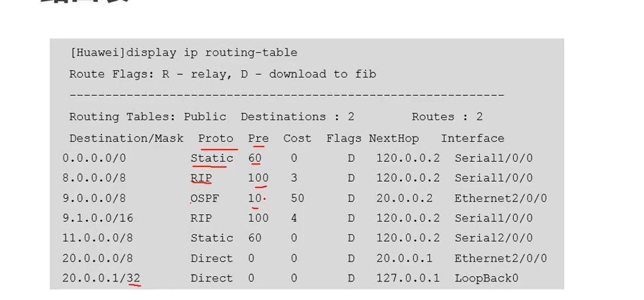Click the 20.0.0.1/32 destination entry
The width and height of the screenshot is (644, 300).
pyautogui.click(x=101, y=278)
